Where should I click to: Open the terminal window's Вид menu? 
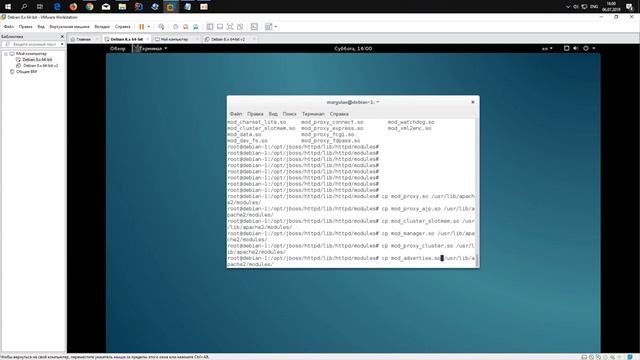[273, 114]
